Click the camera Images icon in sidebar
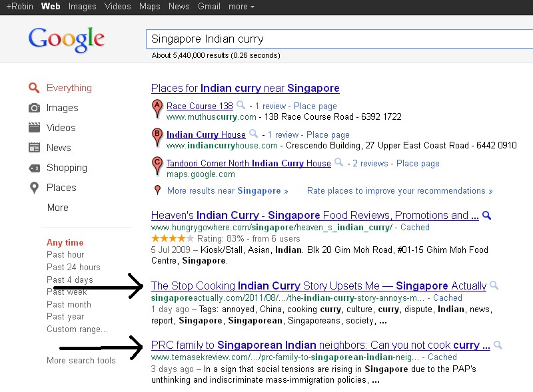Image resolution: width=533 pixels, height=392 pixels. tap(34, 108)
